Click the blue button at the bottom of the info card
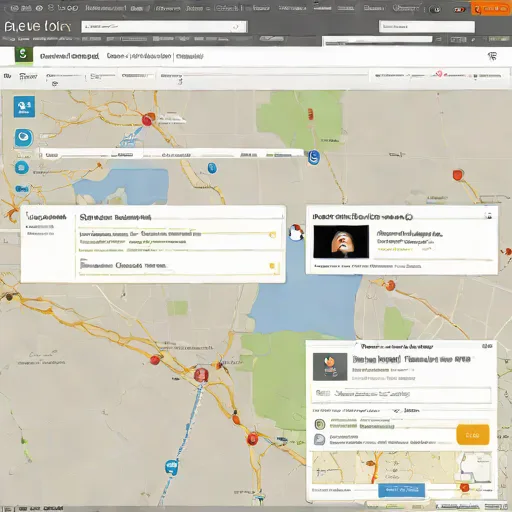The width and height of the screenshot is (512, 512). (401, 490)
